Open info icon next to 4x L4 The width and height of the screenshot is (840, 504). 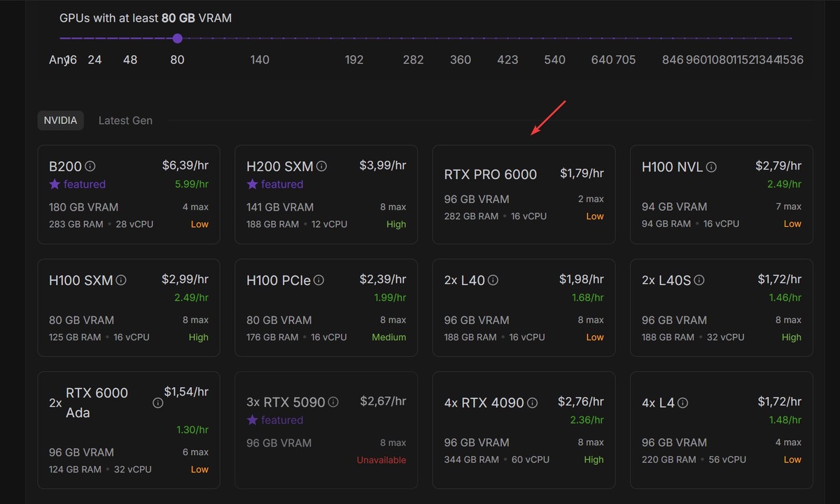pyautogui.click(x=682, y=403)
